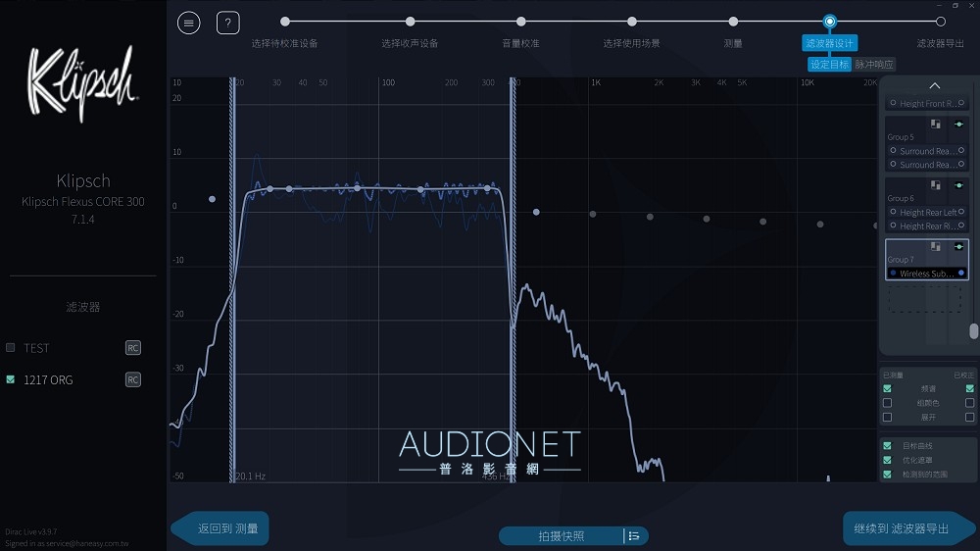Select the active 滤波器设计 step circle

point(829,22)
